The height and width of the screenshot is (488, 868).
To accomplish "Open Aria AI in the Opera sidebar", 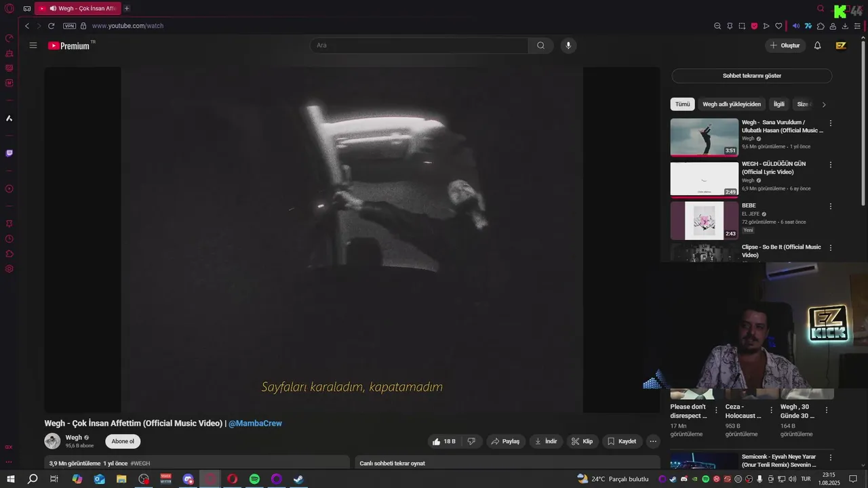I will (x=9, y=119).
